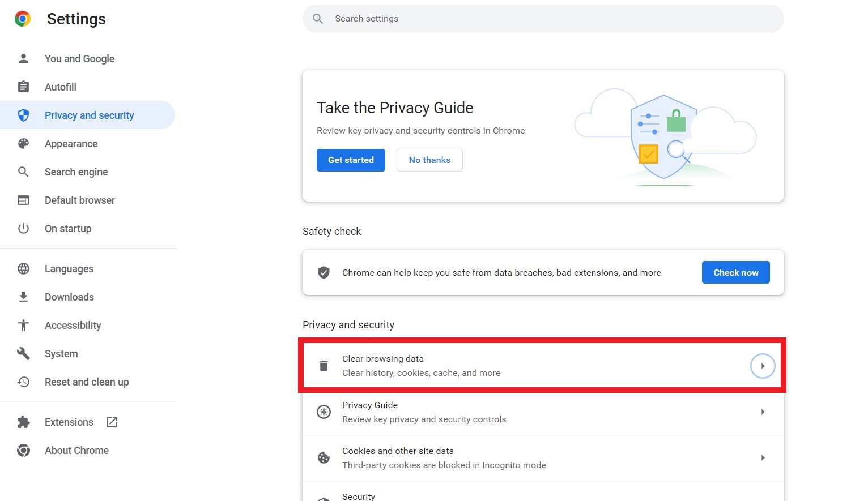Click the Autofill clipboard icon

(x=23, y=87)
